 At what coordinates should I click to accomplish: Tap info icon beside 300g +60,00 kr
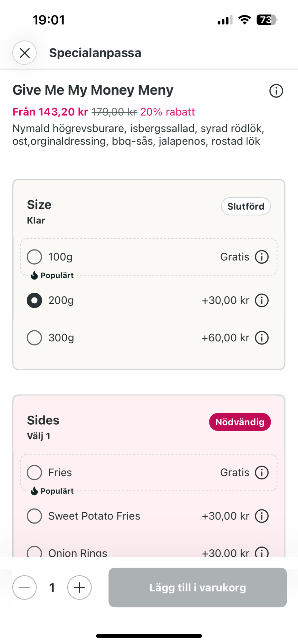click(262, 338)
